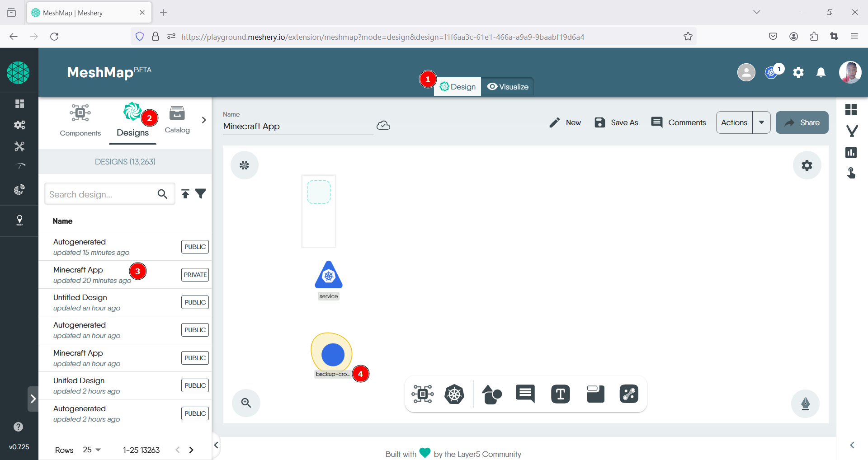
Task: Click the comment bubble tool in bottom toolbar
Action: click(x=525, y=394)
